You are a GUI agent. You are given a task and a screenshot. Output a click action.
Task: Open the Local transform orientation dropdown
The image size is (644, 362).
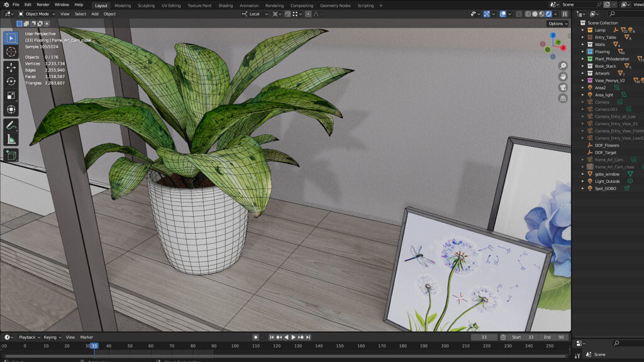coord(253,14)
